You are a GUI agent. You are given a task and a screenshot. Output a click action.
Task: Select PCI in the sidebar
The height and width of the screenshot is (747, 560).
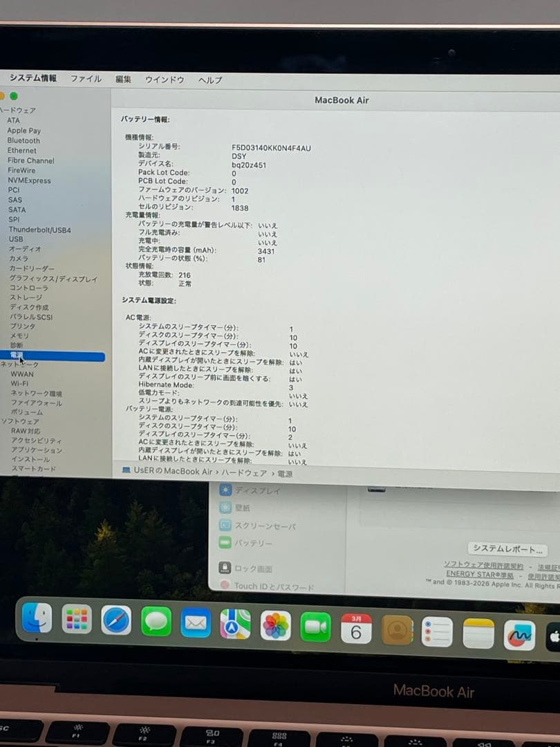13,190
